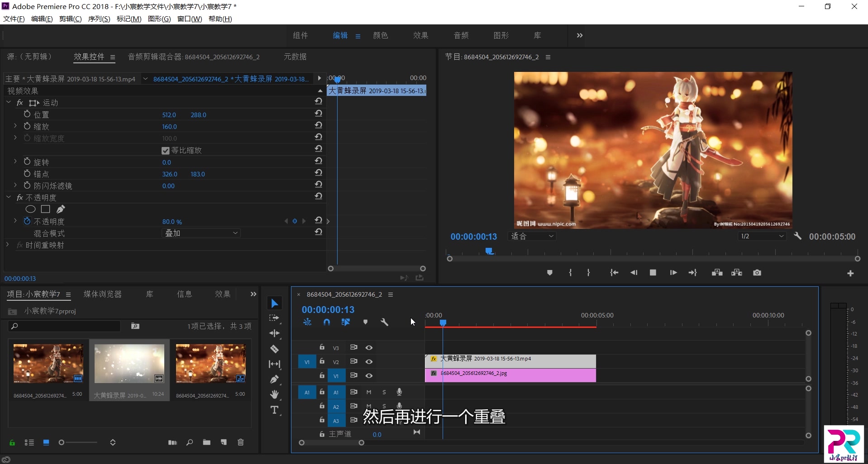This screenshot has height=464, width=868.
Task: Click the timeline wrench settings icon
Action: pos(384,322)
